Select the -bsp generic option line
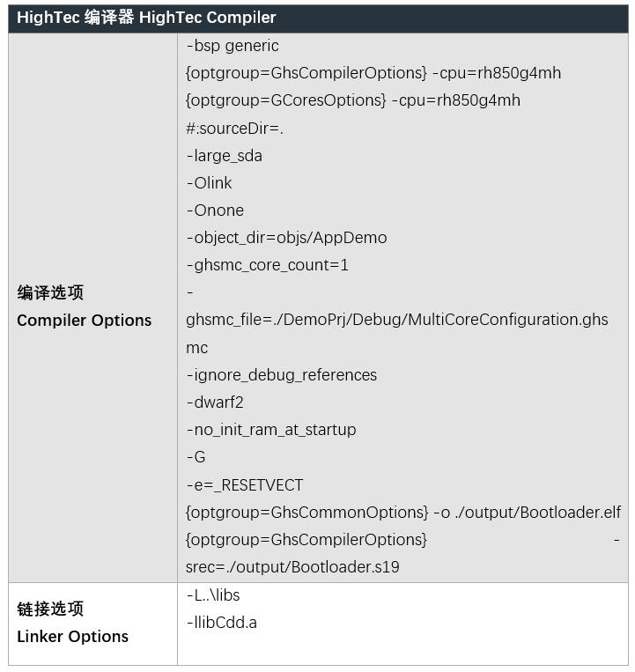The width and height of the screenshot is (635, 672). [x=233, y=46]
